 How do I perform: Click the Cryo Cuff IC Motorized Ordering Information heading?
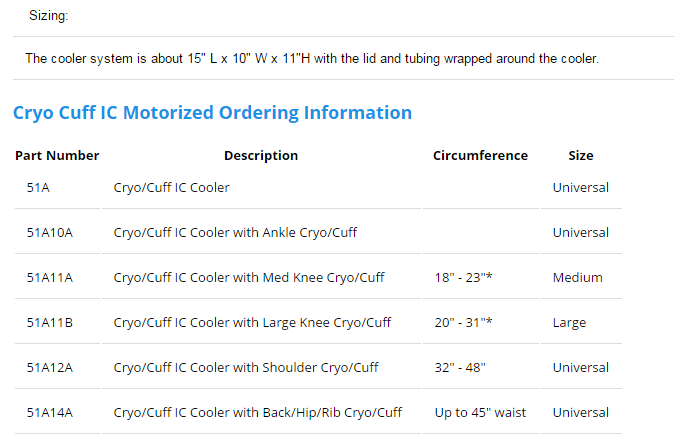(x=212, y=113)
